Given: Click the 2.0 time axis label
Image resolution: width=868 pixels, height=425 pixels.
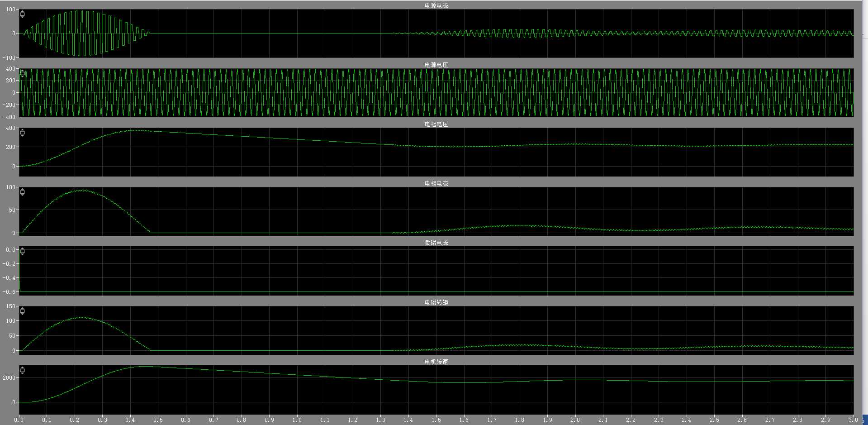Looking at the screenshot, I should pos(575,420).
